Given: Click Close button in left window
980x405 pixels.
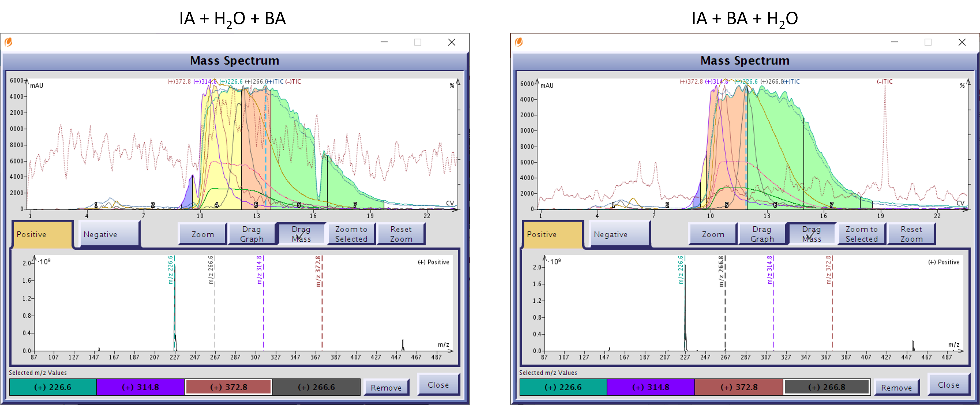Looking at the screenshot, I should point(438,385).
